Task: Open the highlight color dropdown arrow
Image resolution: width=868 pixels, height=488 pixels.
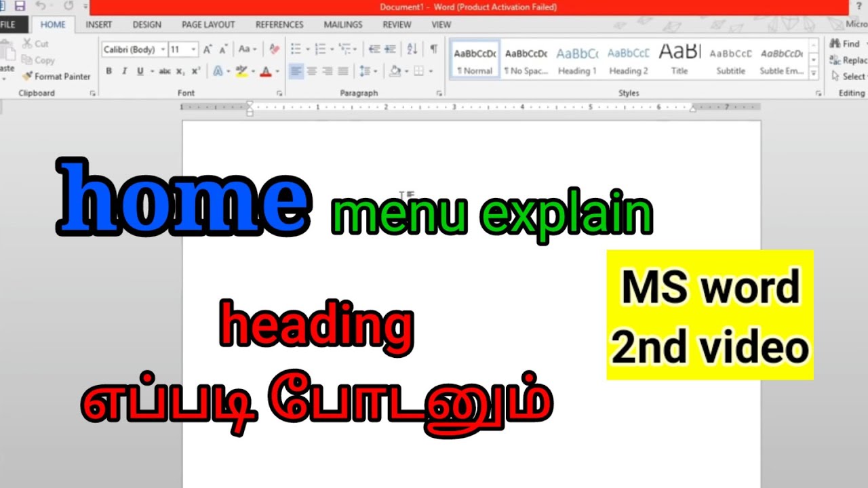Action: 253,71
